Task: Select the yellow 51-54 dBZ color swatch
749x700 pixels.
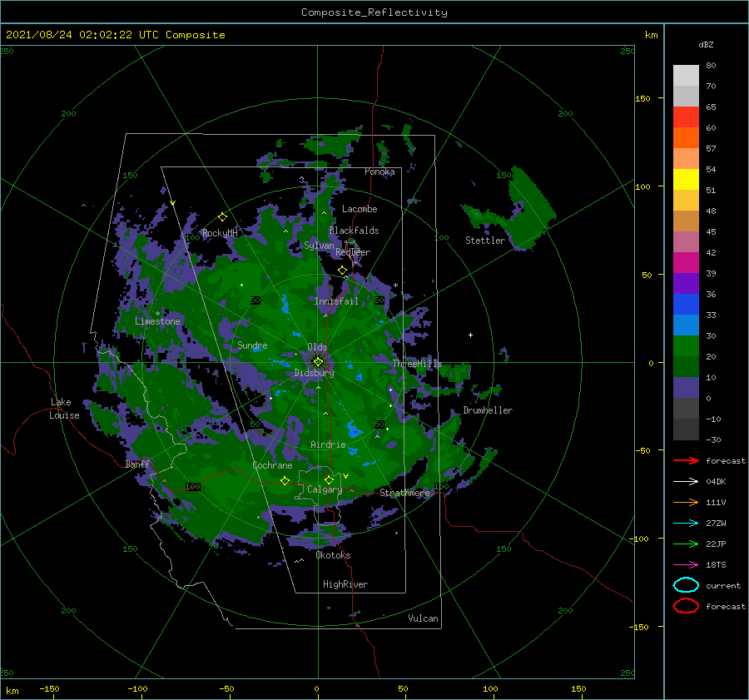Action: pyautogui.click(x=686, y=180)
